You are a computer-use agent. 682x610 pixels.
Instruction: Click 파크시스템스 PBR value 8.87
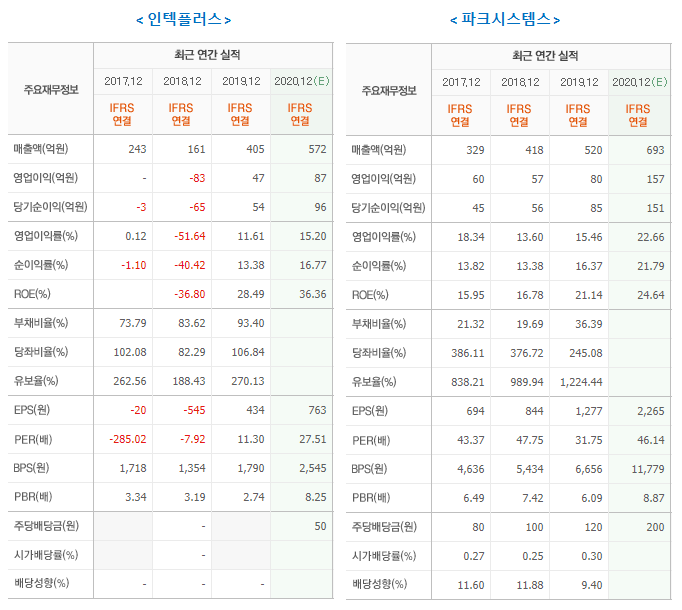point(654,498)
